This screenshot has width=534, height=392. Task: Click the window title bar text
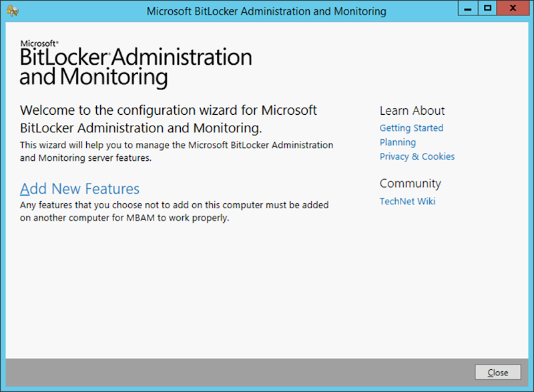tap(266, 11)
